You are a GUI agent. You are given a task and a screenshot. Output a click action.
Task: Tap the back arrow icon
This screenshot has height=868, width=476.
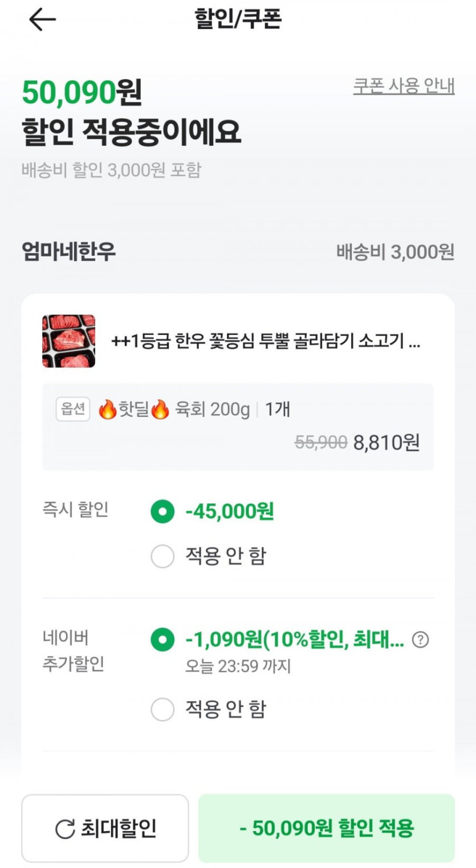(42, 20)
